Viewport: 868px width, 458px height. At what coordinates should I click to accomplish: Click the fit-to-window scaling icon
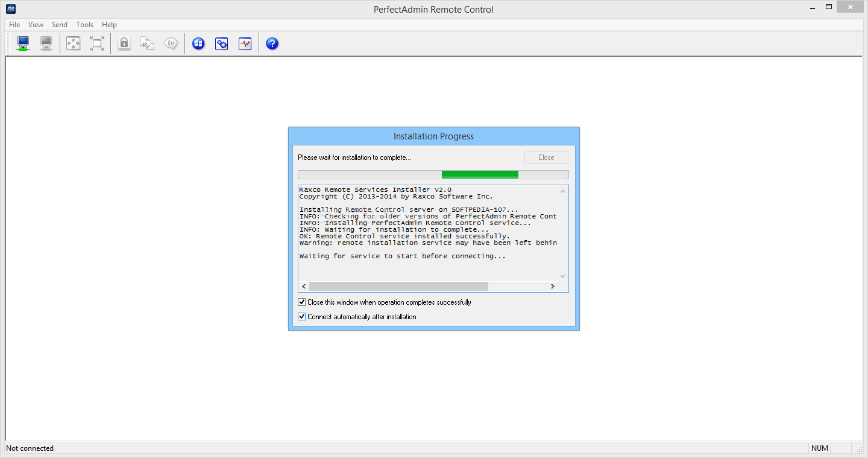(x=97, y=43)
